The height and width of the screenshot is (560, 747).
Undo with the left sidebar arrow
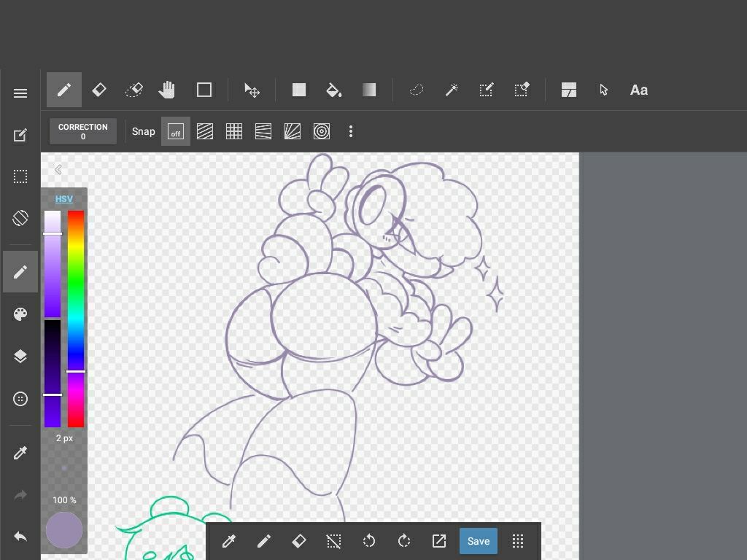pos(20,537)
